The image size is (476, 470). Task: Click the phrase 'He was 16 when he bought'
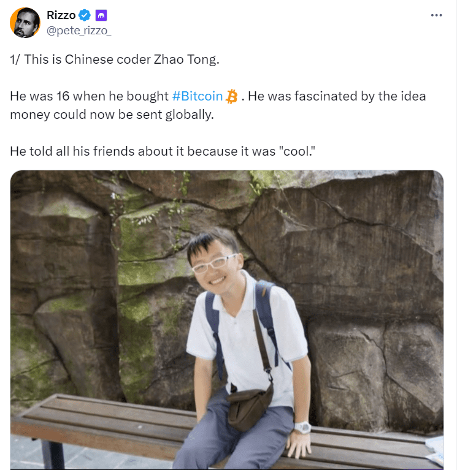90,96
